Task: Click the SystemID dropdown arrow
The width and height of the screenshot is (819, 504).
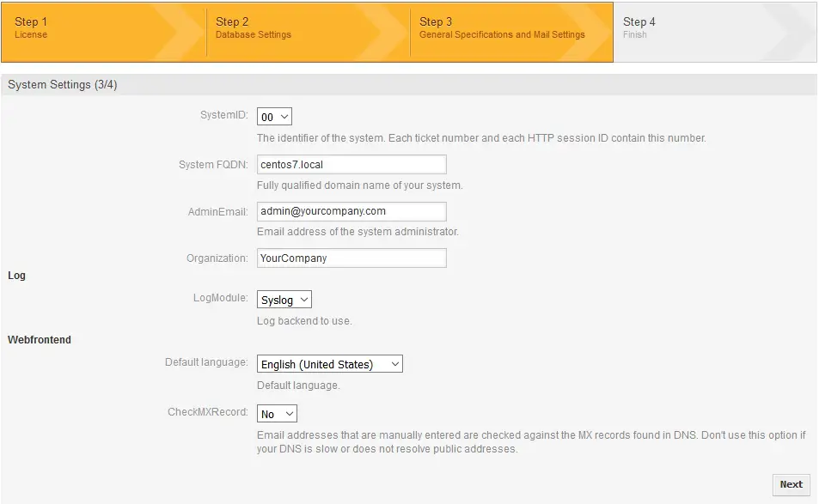Action: [284, 116]
